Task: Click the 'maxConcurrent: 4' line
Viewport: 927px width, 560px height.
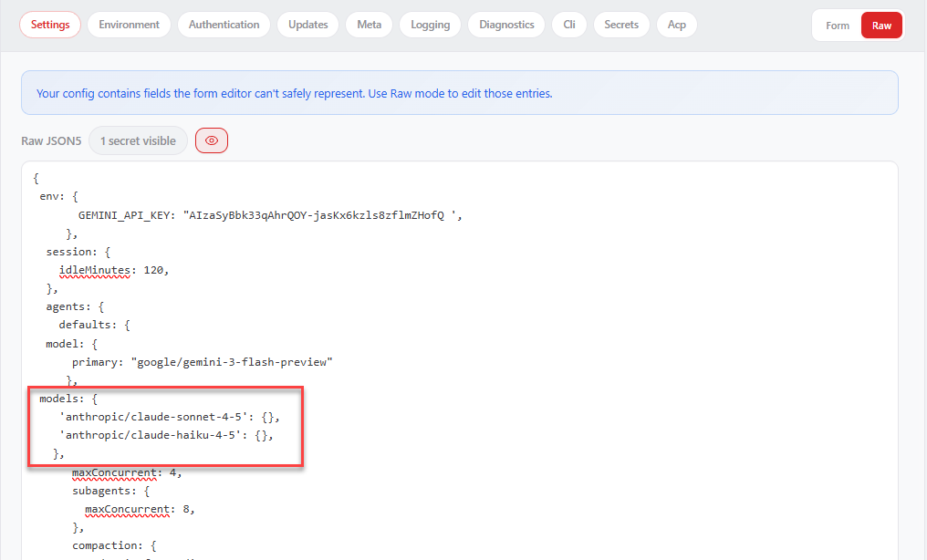Action: [127, 472]
